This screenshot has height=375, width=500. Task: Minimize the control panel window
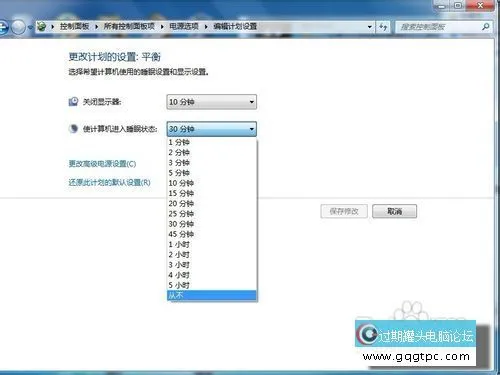click(x=442, y=5)
